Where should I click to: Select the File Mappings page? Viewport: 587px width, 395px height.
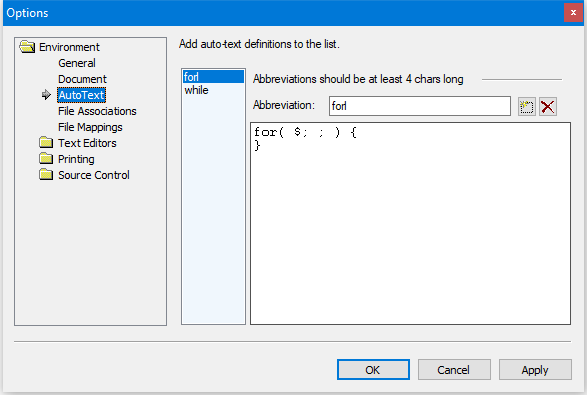(x=90, y=127)
